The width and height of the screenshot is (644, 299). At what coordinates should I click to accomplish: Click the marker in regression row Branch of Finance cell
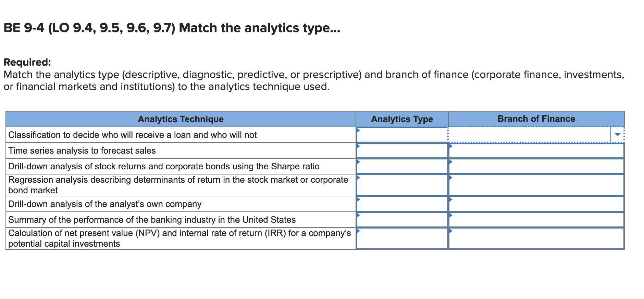point(451,178)
